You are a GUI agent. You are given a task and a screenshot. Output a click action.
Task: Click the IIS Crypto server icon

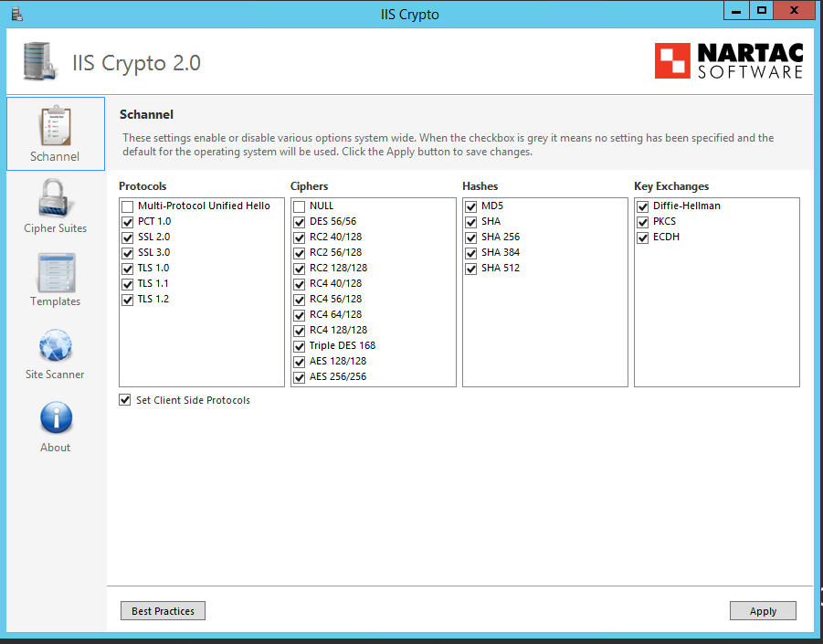coord(40,61)
